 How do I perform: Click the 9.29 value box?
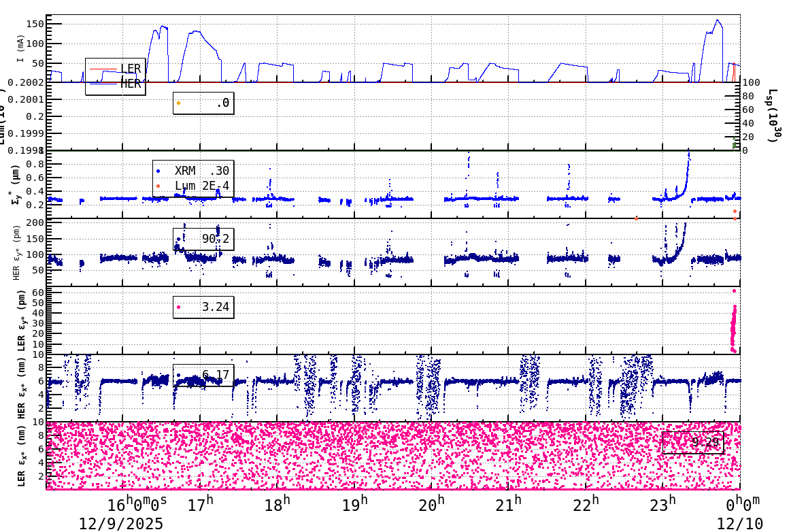point(693,442)
